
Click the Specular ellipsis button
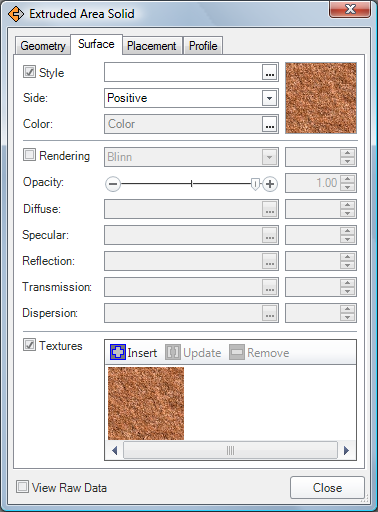click(x=270, y=235)
